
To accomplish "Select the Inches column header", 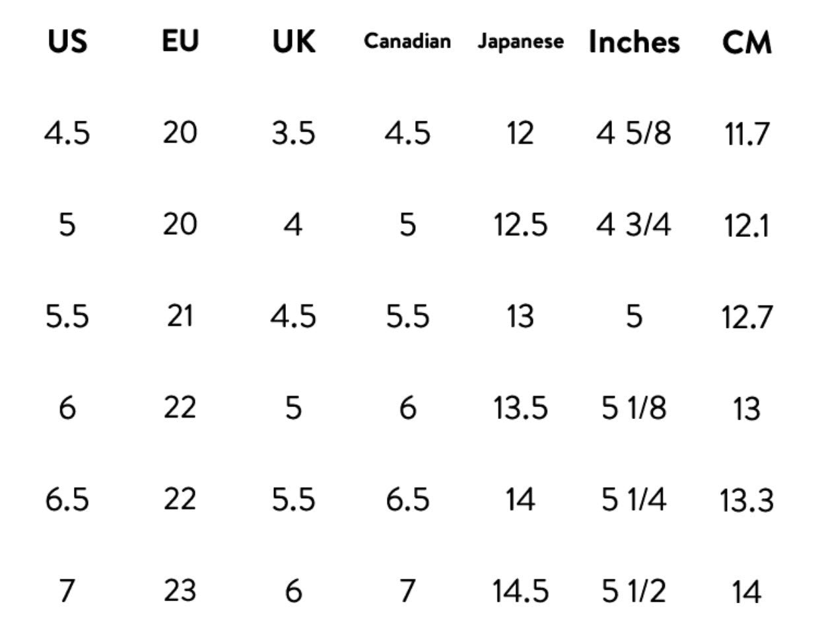I will click(x=634, y=42).
